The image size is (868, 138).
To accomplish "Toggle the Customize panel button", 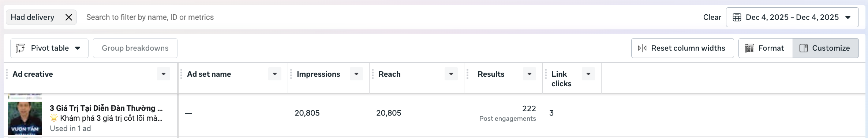I will click(826, 48).
